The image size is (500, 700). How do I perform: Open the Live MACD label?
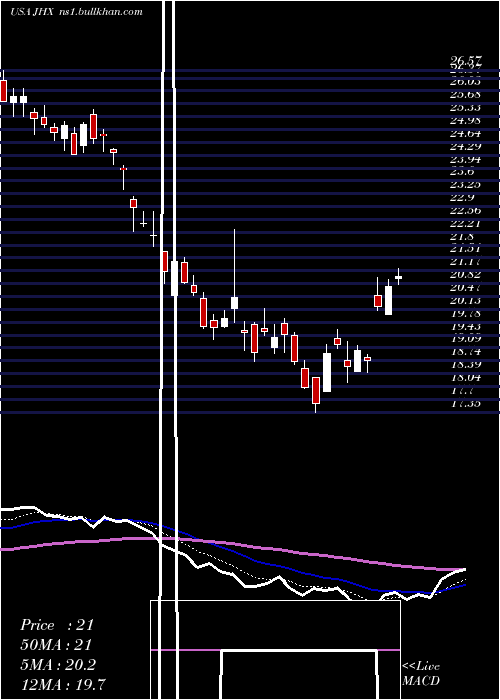coord(421,674)
